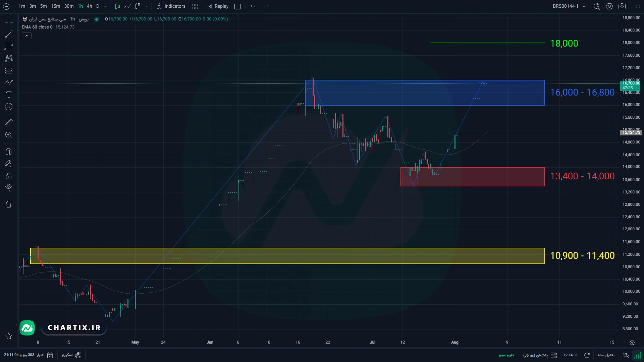
Task: Collapse the left drawing toolbar arrow
Action: click(17, 325)
